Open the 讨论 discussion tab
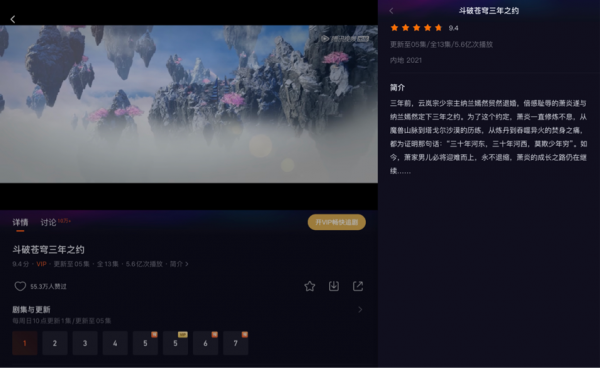Screen dimensions: 600x368 click(49, 222)
